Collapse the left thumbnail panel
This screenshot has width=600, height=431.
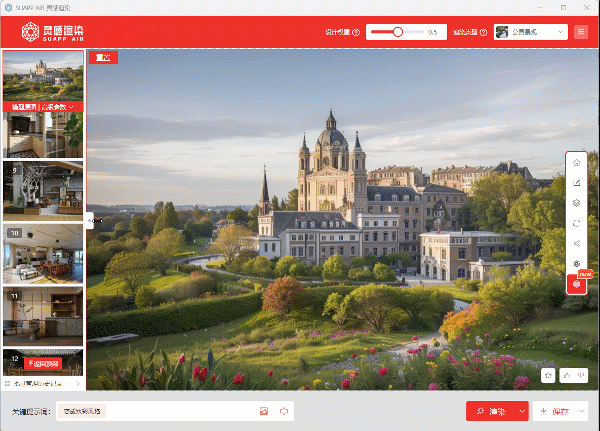coord(90,219)
